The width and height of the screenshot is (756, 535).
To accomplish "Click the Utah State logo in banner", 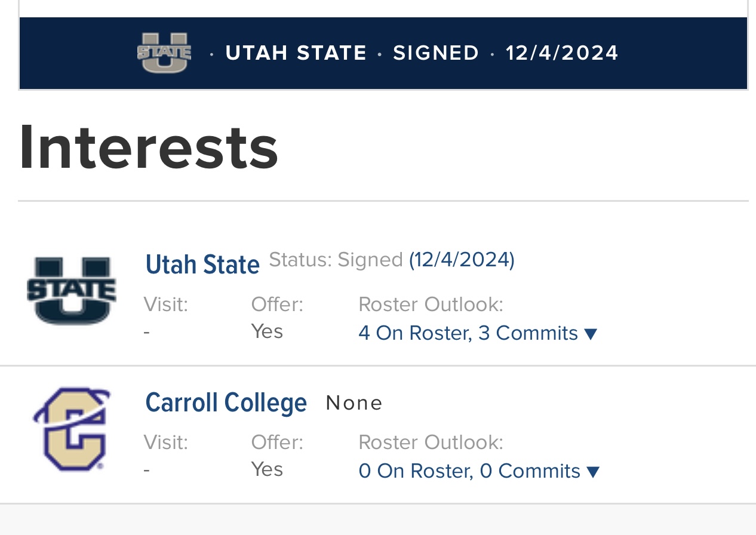I will (164, 53).
